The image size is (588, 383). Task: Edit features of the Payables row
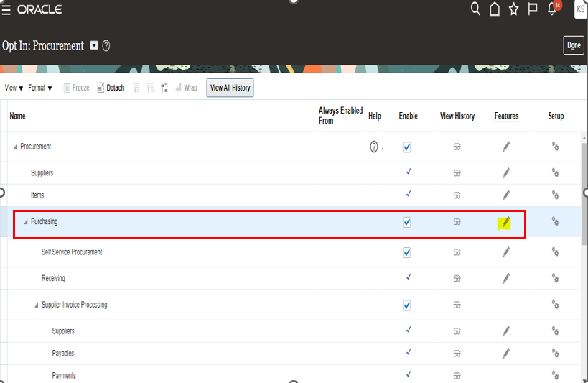pyautogui.click(x=506, y=354)
